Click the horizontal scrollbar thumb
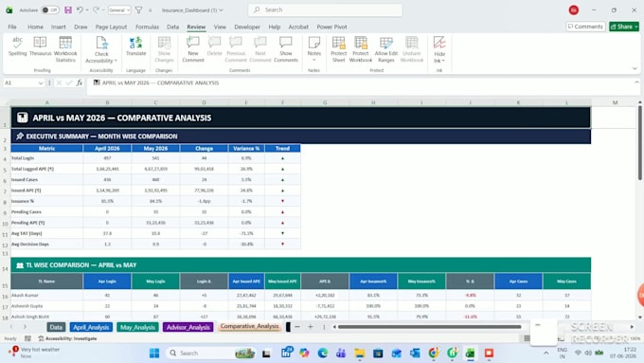644x363 pixels. click(430, 327)
